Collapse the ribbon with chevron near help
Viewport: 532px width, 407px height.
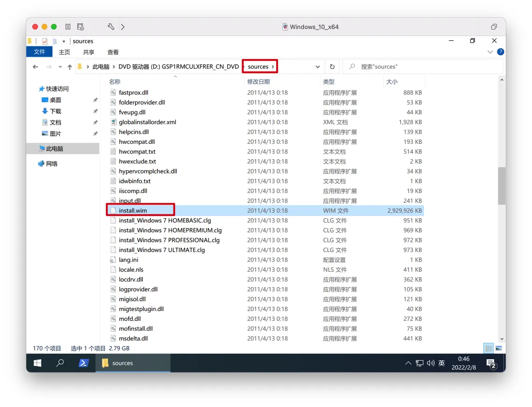490,52
